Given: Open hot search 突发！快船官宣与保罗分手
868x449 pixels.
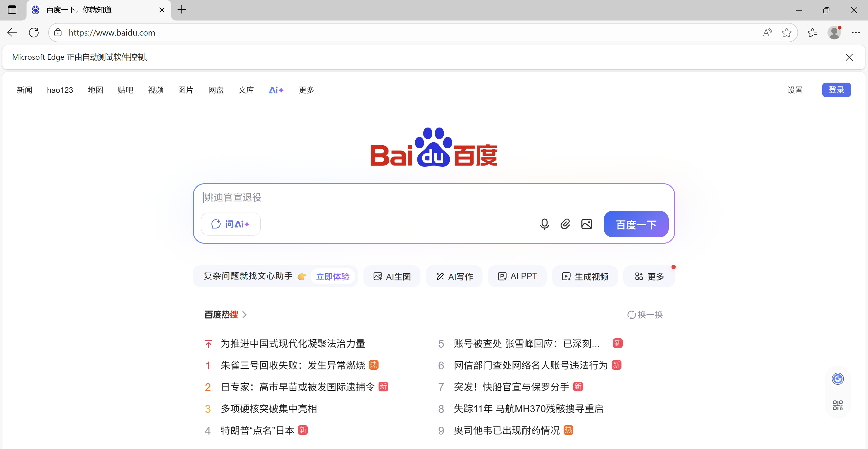Looking at the screenshot, I should pos(511,387).
